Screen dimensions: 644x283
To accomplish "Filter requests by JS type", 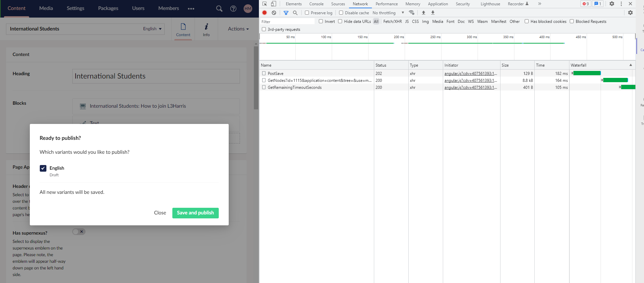I will (407, 21).
